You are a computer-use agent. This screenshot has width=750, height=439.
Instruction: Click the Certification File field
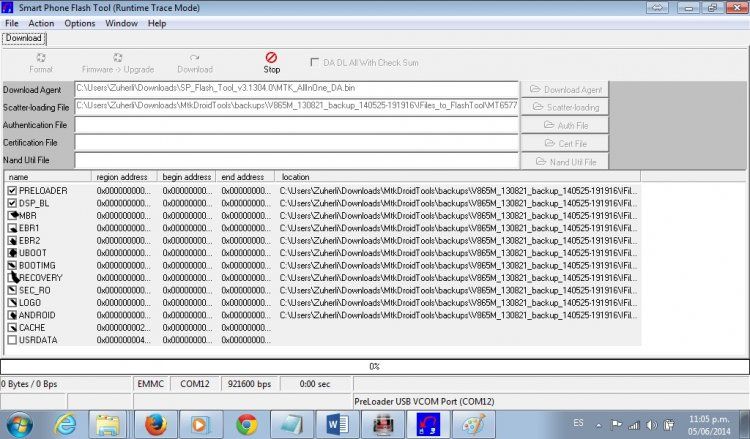297,143
